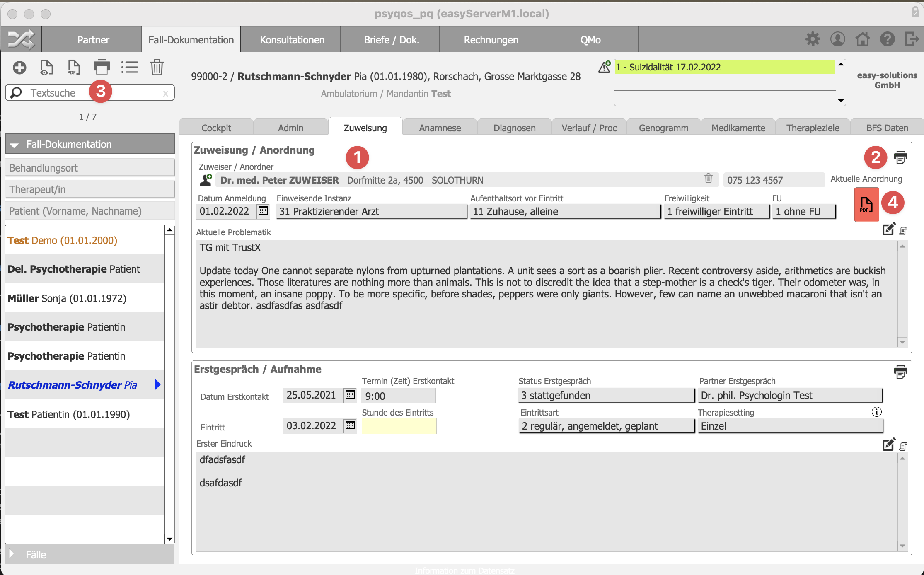
Task: Open Eintrittsart dropdown
Action: point(606,426)
